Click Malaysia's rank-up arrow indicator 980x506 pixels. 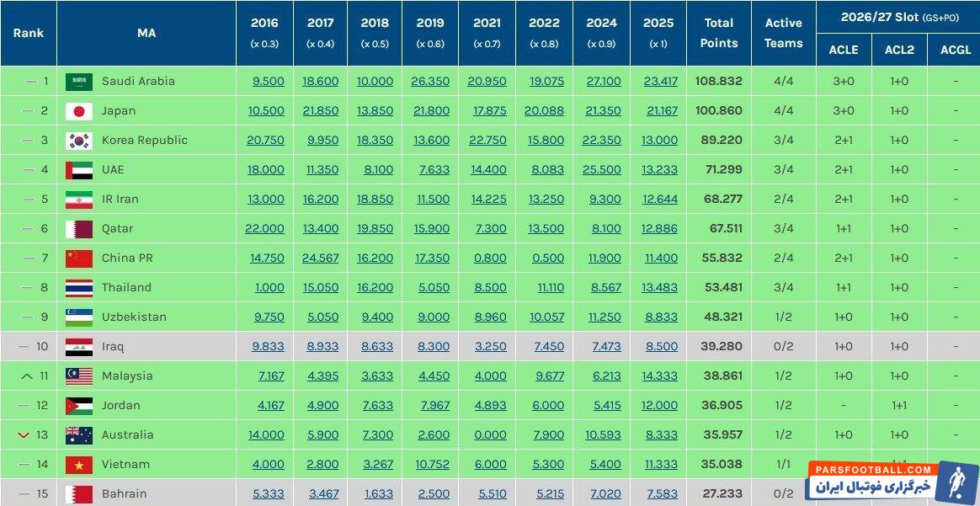pos(24,376)
